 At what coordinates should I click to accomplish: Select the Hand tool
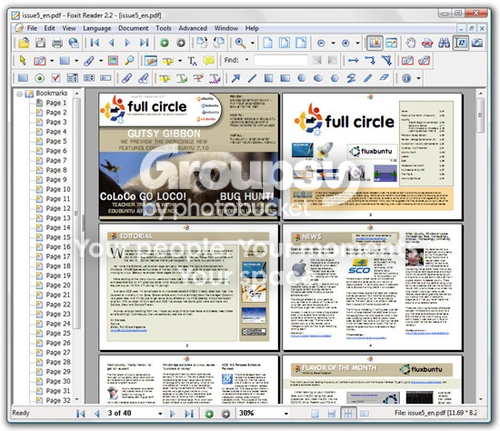(411, 43)
